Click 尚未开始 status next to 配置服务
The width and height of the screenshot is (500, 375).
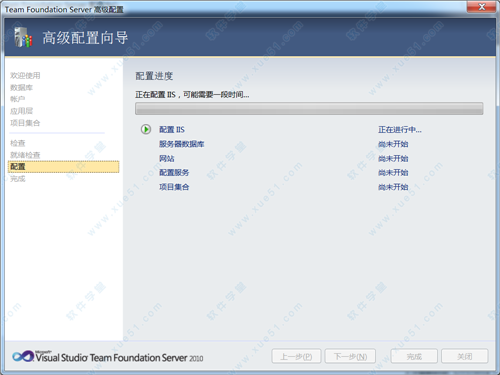393,173
